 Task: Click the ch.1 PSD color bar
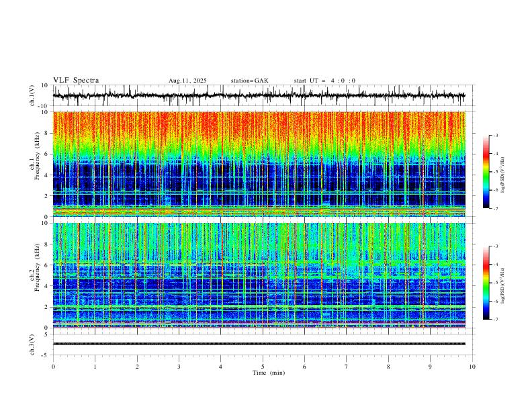click(x=486, y=172)
